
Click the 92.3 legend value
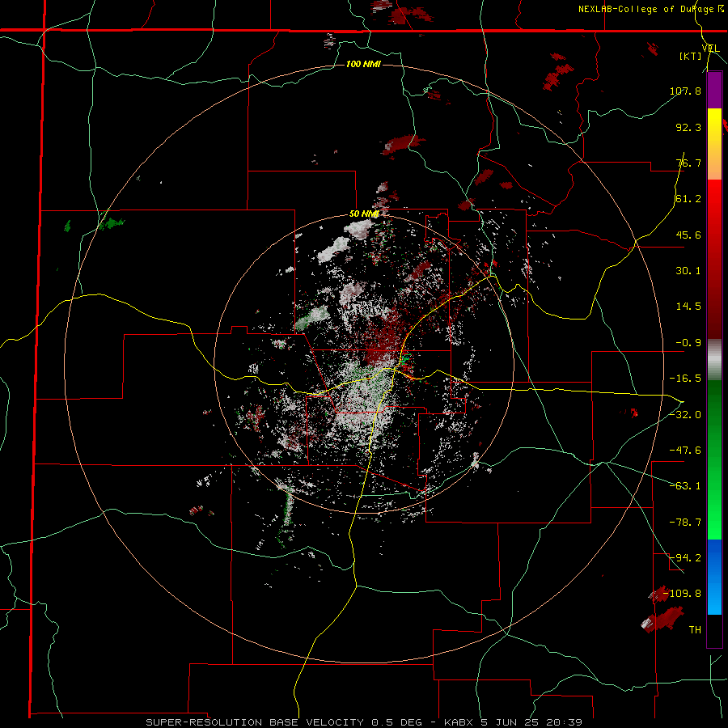click(688, 127)
